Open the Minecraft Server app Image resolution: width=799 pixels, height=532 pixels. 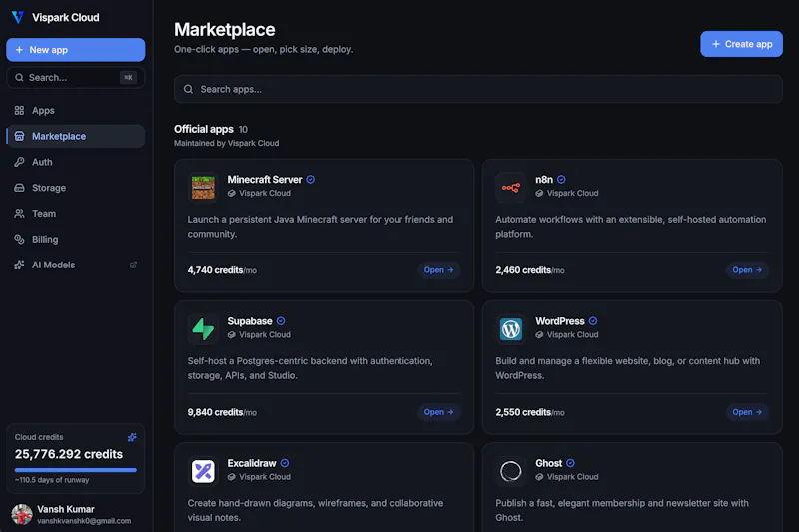coord(438,270)
